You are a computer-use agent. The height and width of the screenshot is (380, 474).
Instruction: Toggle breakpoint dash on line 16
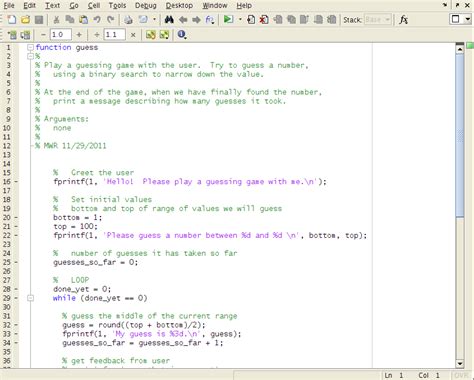coord(16,182)
